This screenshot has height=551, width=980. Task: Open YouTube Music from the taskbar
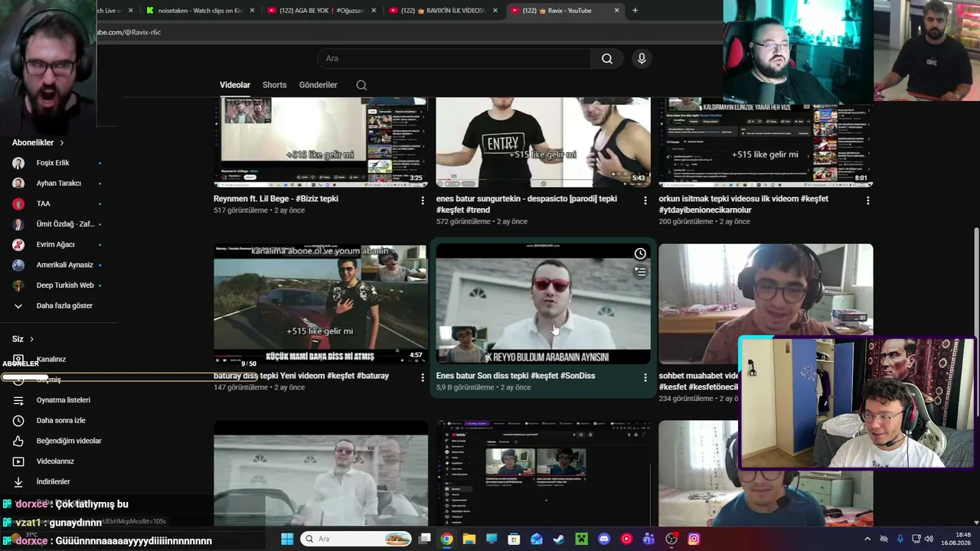(x=626, y=539)
